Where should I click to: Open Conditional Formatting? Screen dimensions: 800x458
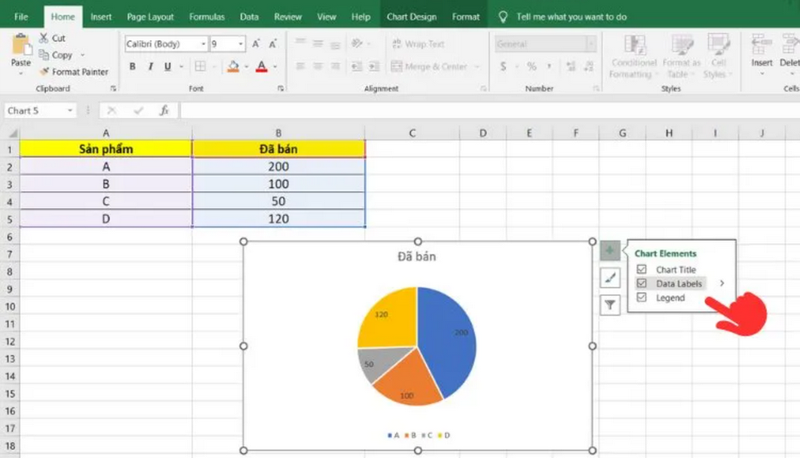634,56
